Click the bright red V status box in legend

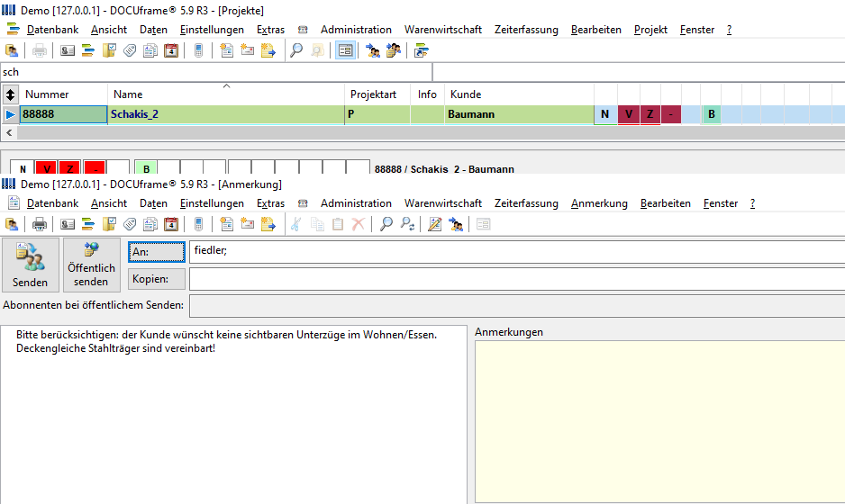46,166
